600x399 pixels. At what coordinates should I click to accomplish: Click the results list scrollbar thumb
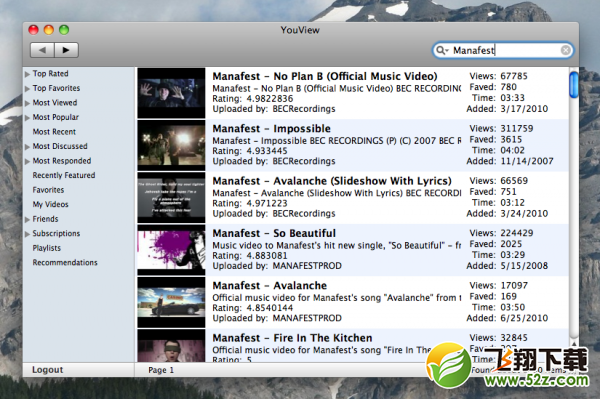pyautogui.click(x=574, y=85)
